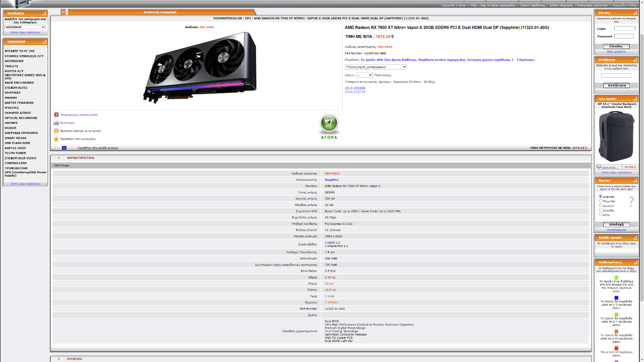Image resolution: width=644 pixels, height=362 pixels.
Task: Select the Σπουδές radio option
Action: pos(601,210)
